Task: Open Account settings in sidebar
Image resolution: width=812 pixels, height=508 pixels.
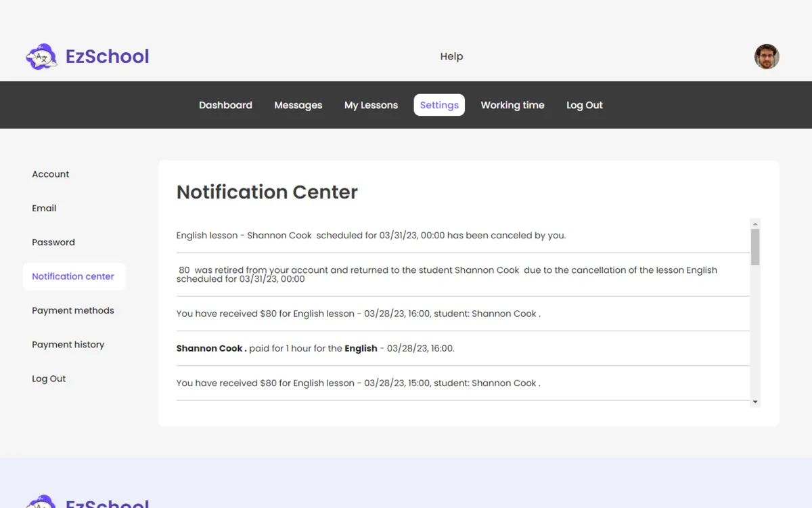Action: 51,174
